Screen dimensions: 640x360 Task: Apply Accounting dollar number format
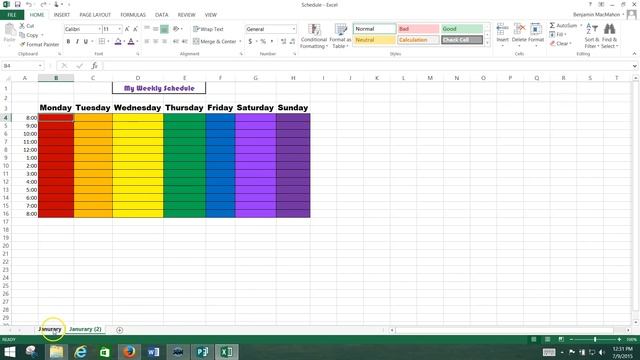coord(250,41)
